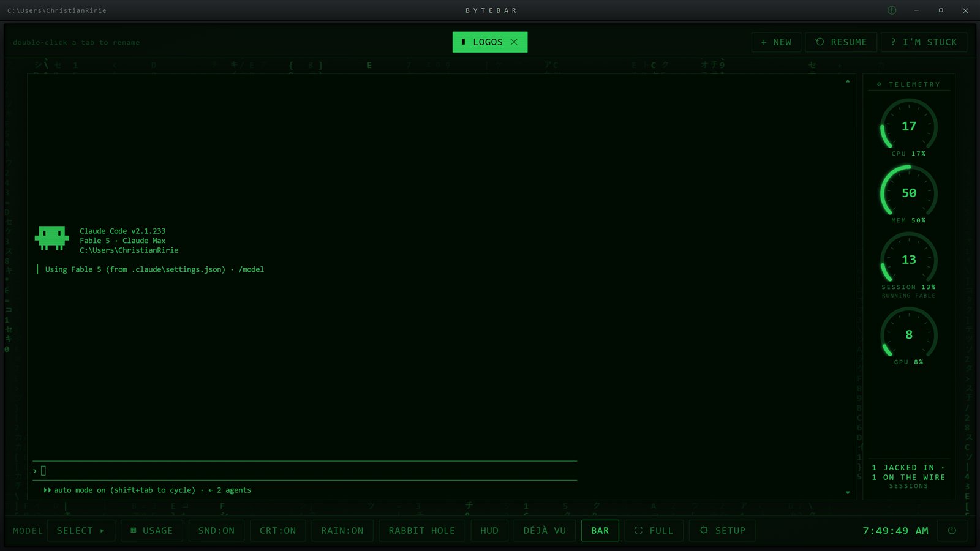Click the scrollbar down arrow
Image resolution: width=980 pixels, height=551 pixels.
pyautogui.click(x=848, y=492)
